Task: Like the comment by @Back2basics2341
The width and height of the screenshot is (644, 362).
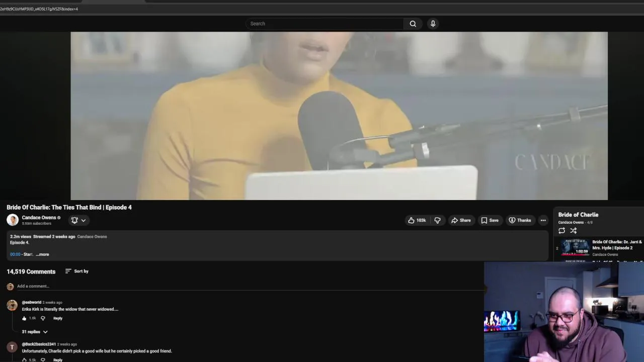Action: [x=24, y=360]
